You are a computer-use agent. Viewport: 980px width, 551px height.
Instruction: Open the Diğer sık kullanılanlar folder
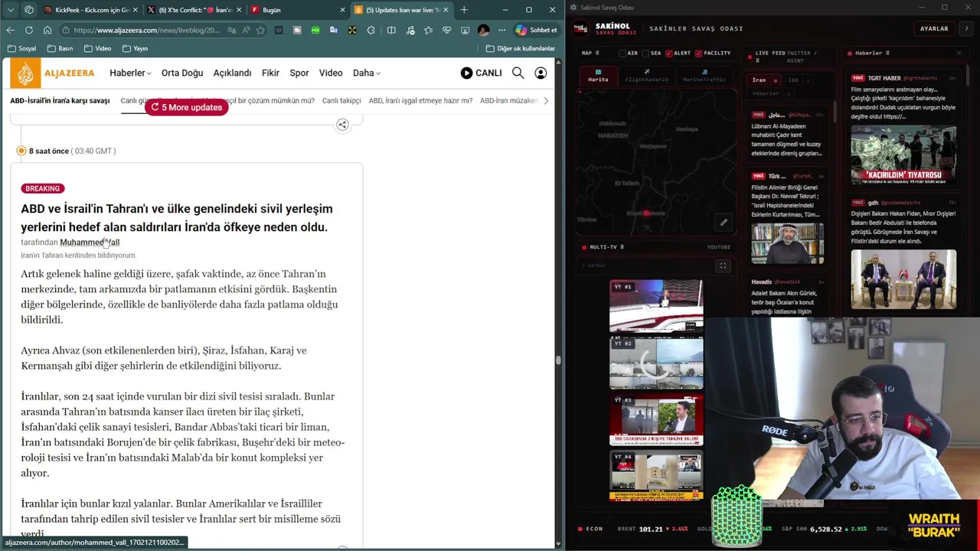521,48
